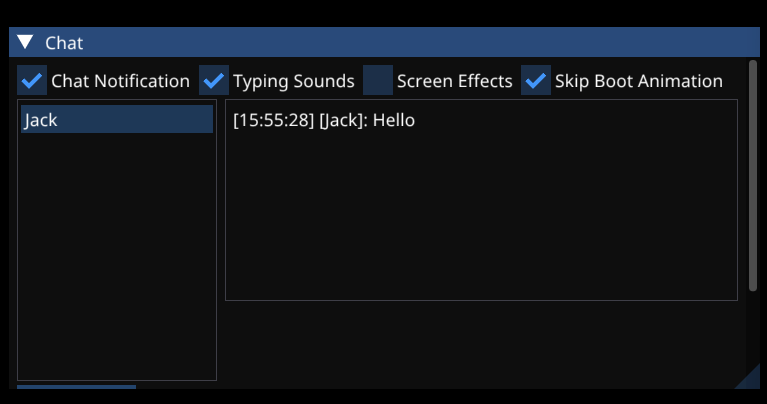Screen dimensions: 767x404
Task: Click empty area of the chat message log
Action: 480,220
